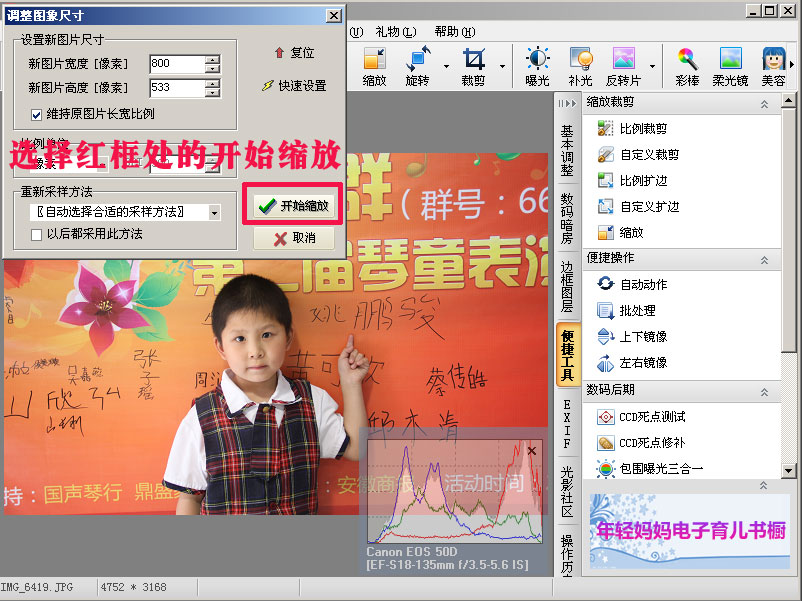The width and height of the screenshot is (802, 601).
Task: Open 自动动作 auto action
Action: (x=632, y=284)
